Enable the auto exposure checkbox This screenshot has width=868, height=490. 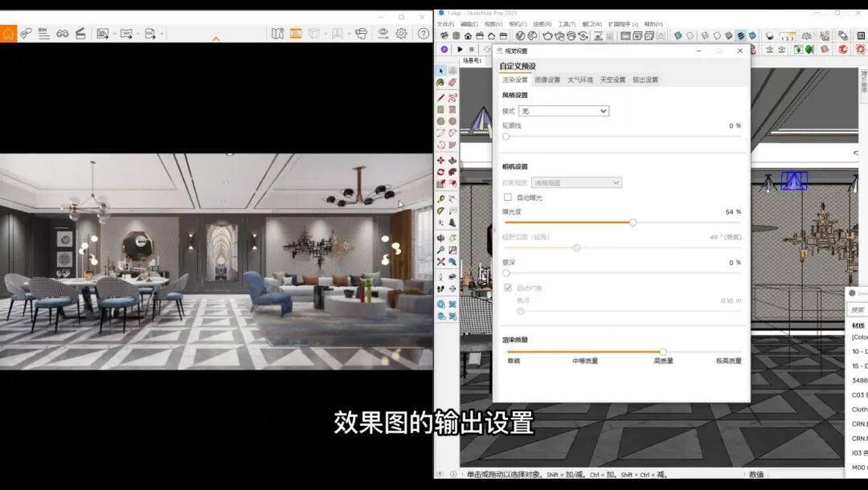[x=508, y=197]
